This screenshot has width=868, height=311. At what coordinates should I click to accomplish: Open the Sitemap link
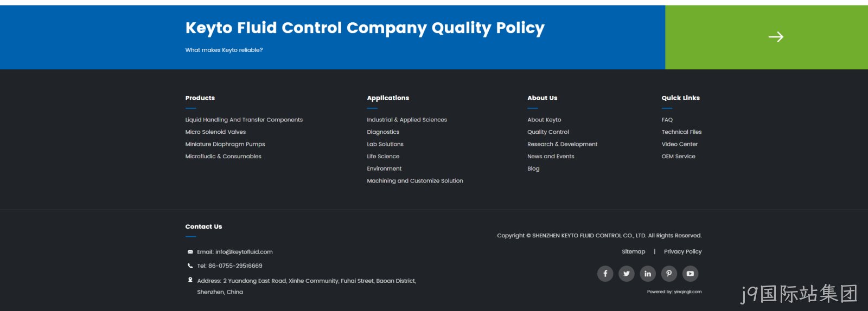(x=633, y=251)
